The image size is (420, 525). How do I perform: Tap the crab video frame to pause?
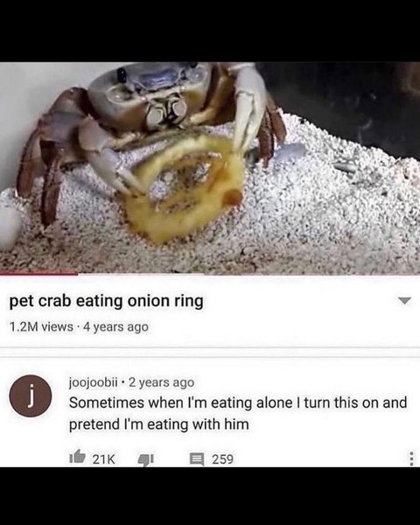(x=210, y=168)
